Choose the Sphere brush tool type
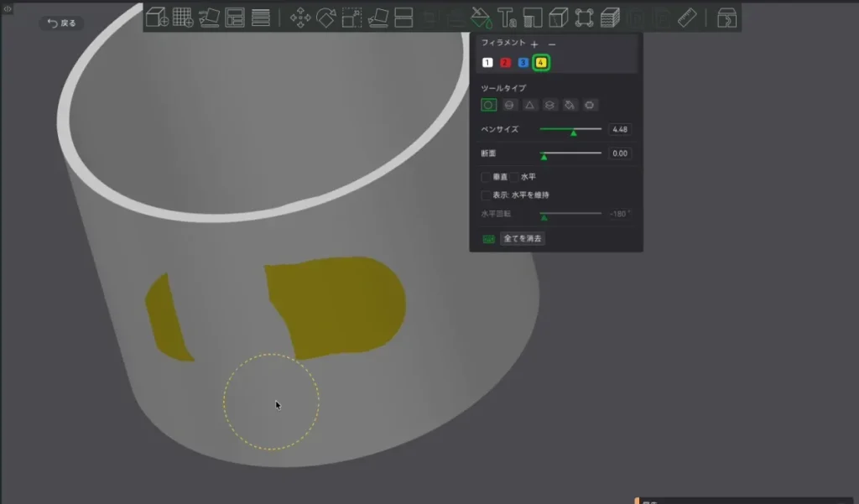The height and width of the screenshot is (504, 859). tap(509, 105)
